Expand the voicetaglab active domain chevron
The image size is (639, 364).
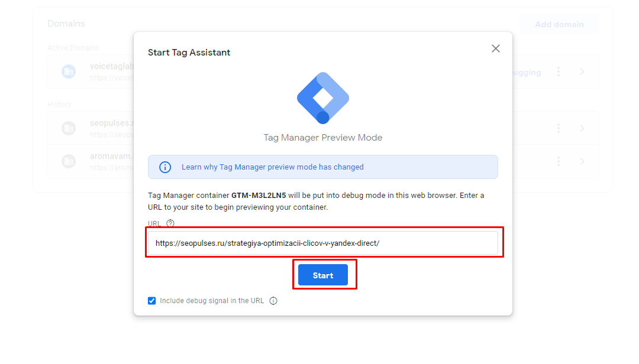point(583,71)
